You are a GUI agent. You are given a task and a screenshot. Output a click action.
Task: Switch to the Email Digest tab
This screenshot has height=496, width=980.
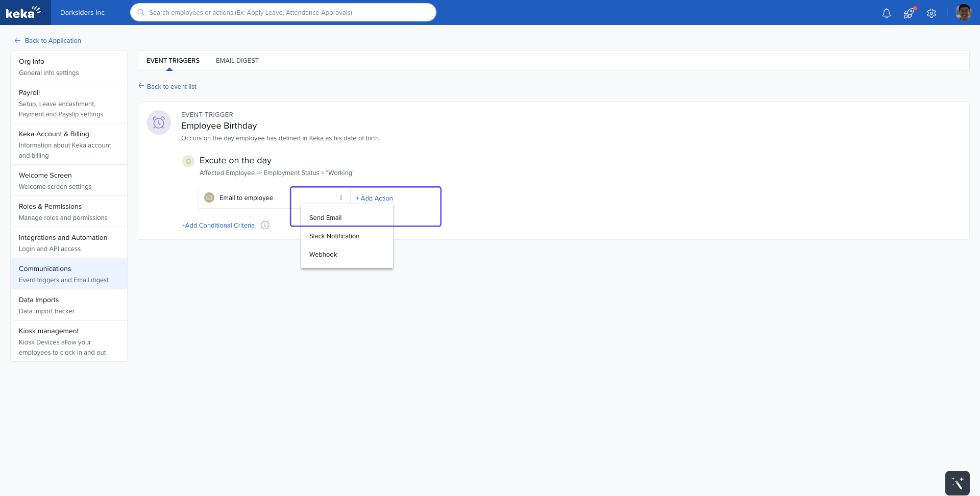click(237, 61)
